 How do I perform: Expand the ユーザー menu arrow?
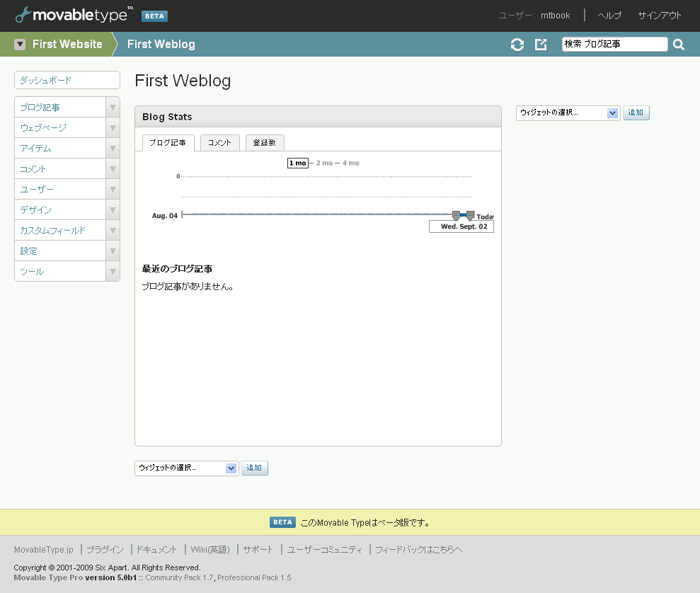(x=113, y=189)
